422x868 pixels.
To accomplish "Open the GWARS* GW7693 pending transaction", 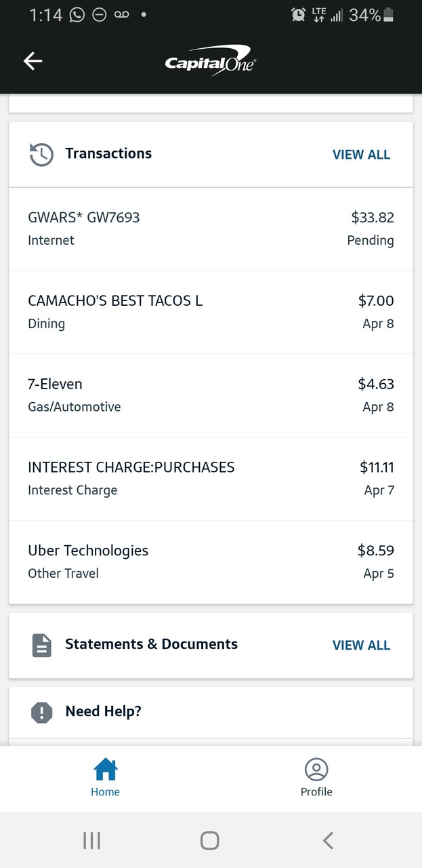I will pos(211,229).
